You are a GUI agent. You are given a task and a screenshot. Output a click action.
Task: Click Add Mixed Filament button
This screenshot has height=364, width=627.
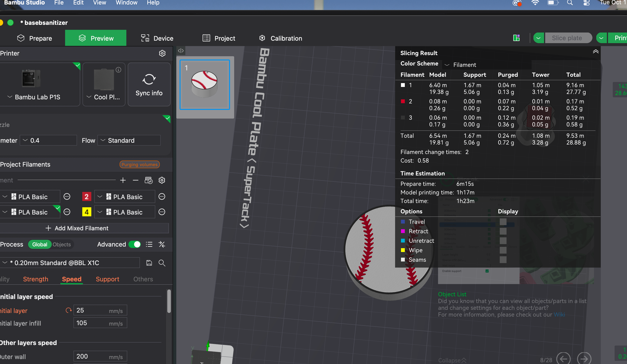coord(84,228)
